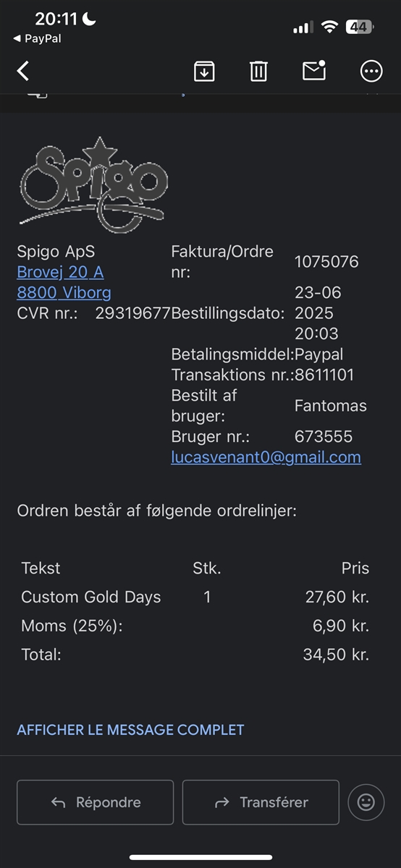
Task: Open the emoji reaction smiley button
Action: tap(366, 802)
